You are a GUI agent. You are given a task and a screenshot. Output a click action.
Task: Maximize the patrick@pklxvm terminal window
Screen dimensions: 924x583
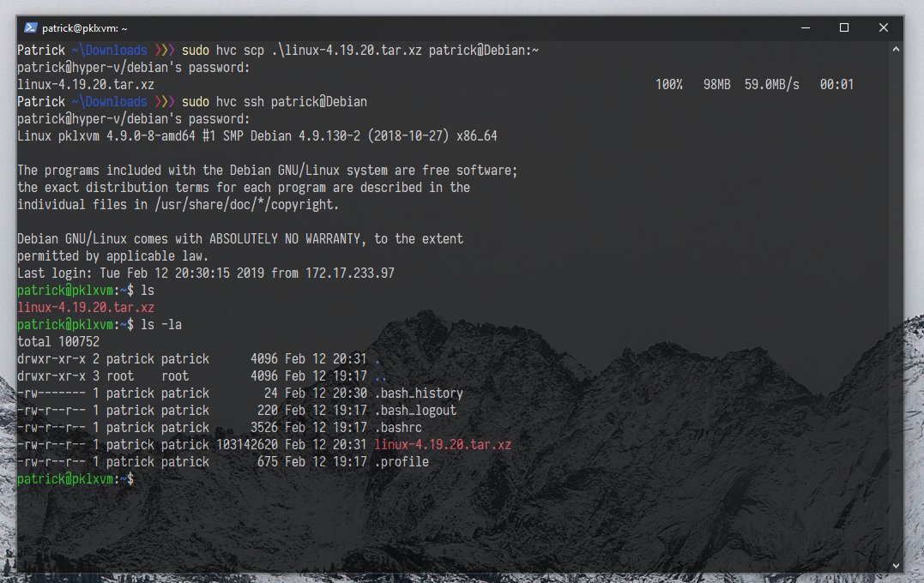pos(844,27)
